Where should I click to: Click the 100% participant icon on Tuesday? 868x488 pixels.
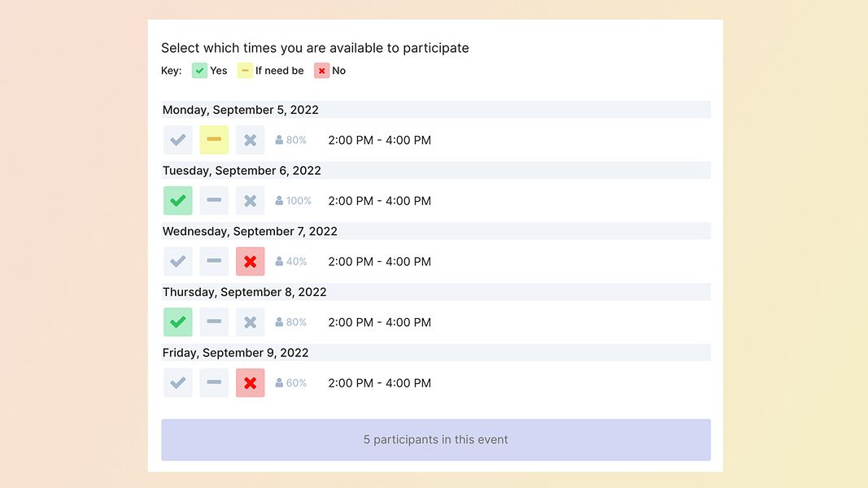(x=279, y=201)
